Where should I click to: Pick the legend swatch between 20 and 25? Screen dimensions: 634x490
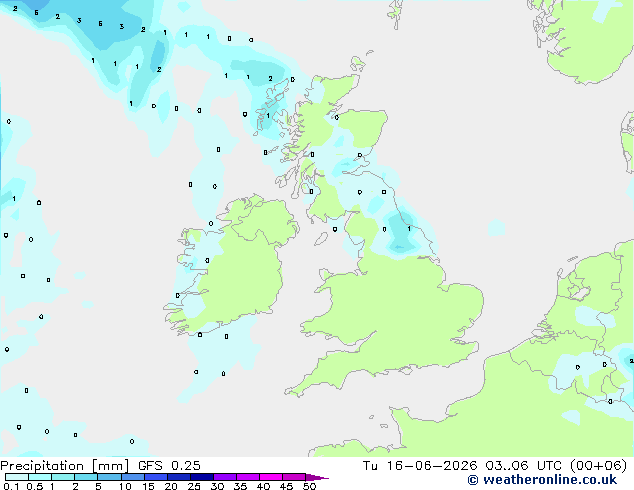pyautogui.click(x=178, y=477)
